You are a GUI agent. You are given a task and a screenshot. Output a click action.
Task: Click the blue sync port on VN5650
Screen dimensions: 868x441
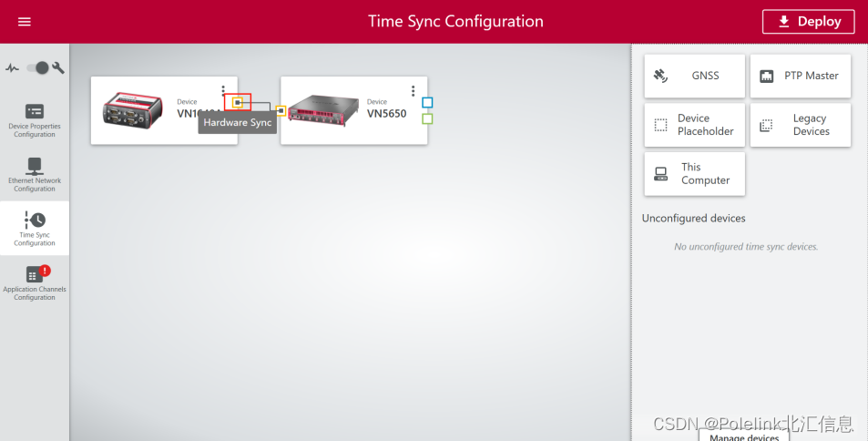point(427,102)
